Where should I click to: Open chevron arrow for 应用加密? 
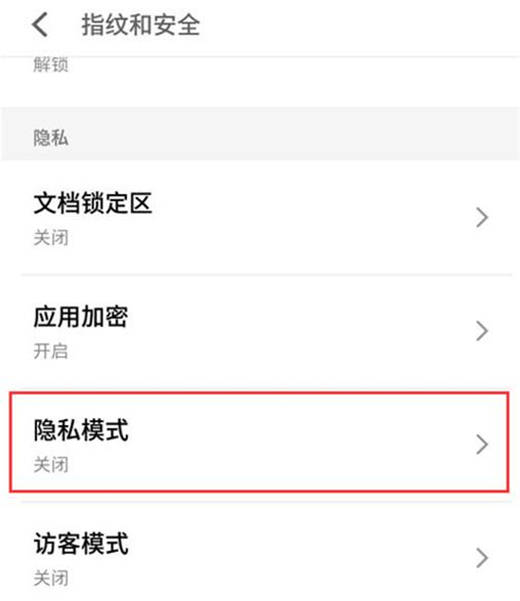pos(482,331)
